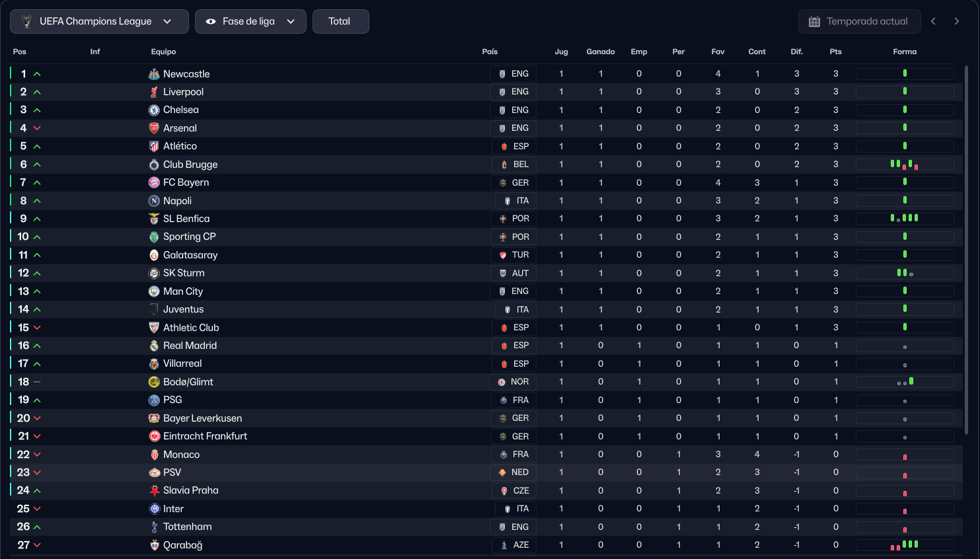Open the Fase de liga stage dropdown
The height and width of the screenshot is (559, 980).
click(x=250, y=21)
